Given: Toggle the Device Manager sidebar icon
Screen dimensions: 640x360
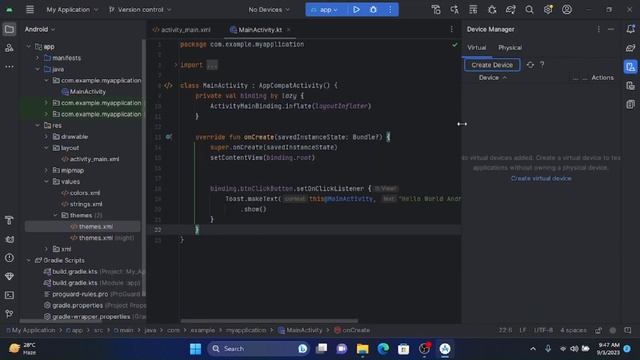Looking at the screenshot, I should pos(631,67).
